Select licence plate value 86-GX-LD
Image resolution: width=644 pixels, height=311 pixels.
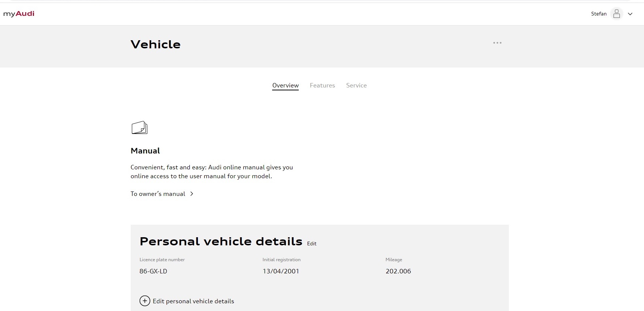(153, 271)
